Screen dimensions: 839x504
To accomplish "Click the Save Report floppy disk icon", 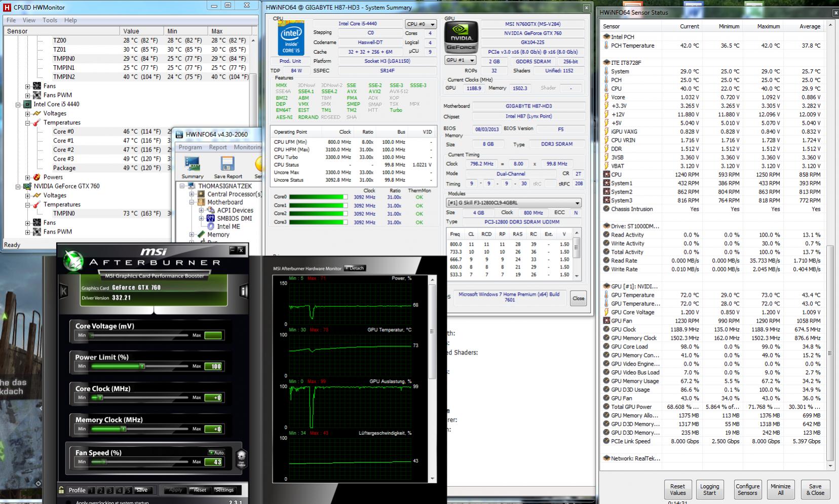I will [227, 164].
